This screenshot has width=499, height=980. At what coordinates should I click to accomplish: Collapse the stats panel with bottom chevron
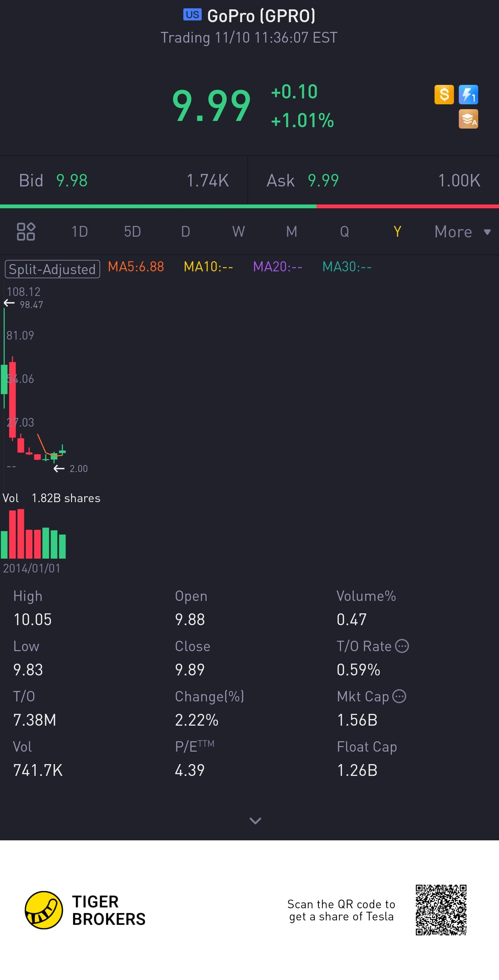coord(255,821)
